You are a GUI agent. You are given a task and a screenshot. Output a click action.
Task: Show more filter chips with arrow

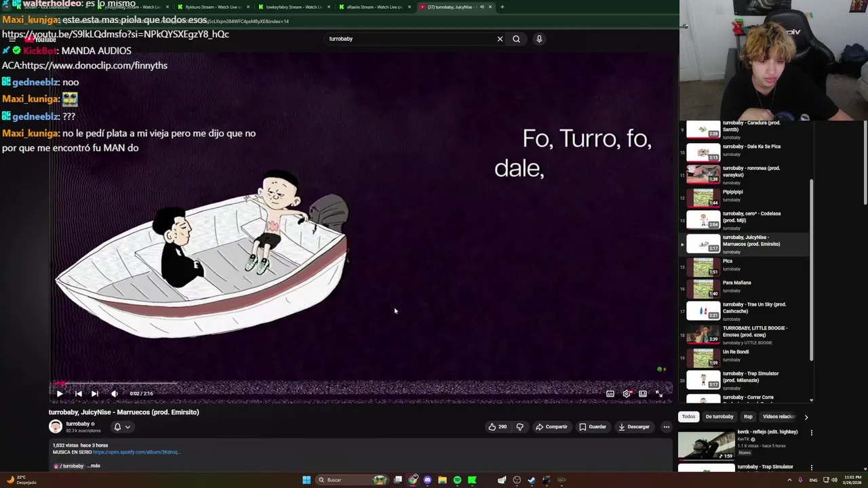tap(806, 417)
